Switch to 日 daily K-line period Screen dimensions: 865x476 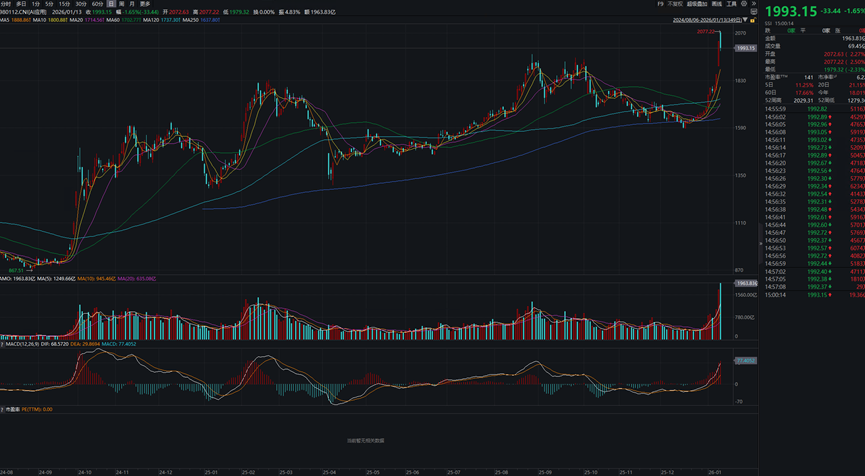pyautogui.click(x=110, y=4)
